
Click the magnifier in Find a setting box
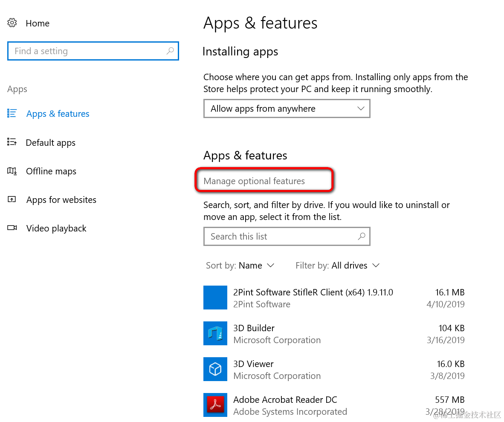(170, 51)
